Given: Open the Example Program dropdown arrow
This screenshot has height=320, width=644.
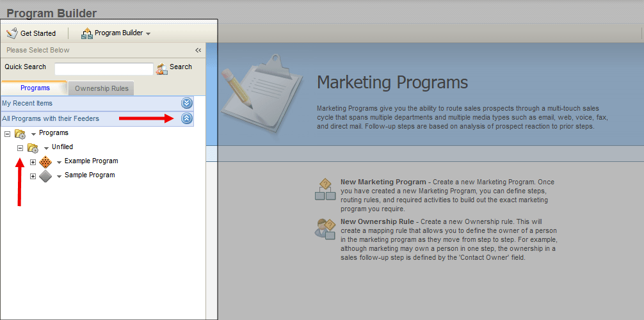Looking at the screenshot, I should tap(59, 163).
